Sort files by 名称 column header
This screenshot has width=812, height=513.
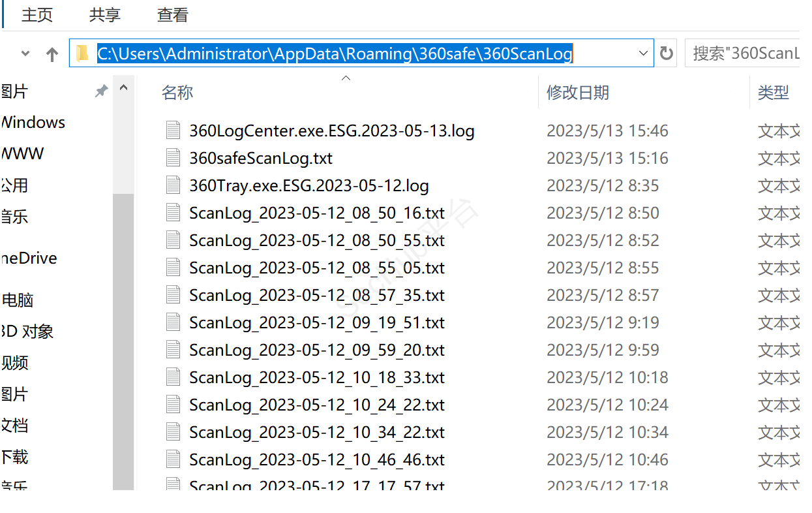tap(177, 93)
